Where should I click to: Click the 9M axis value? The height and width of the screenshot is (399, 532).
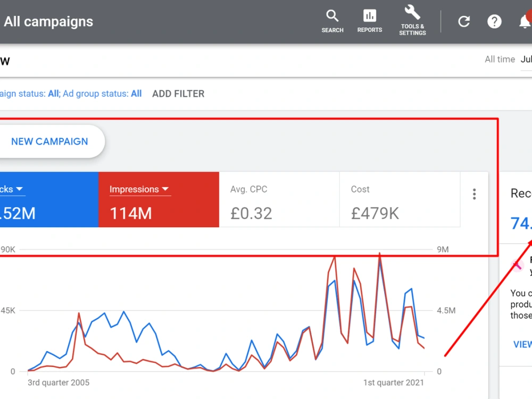(x=443, y=250)
